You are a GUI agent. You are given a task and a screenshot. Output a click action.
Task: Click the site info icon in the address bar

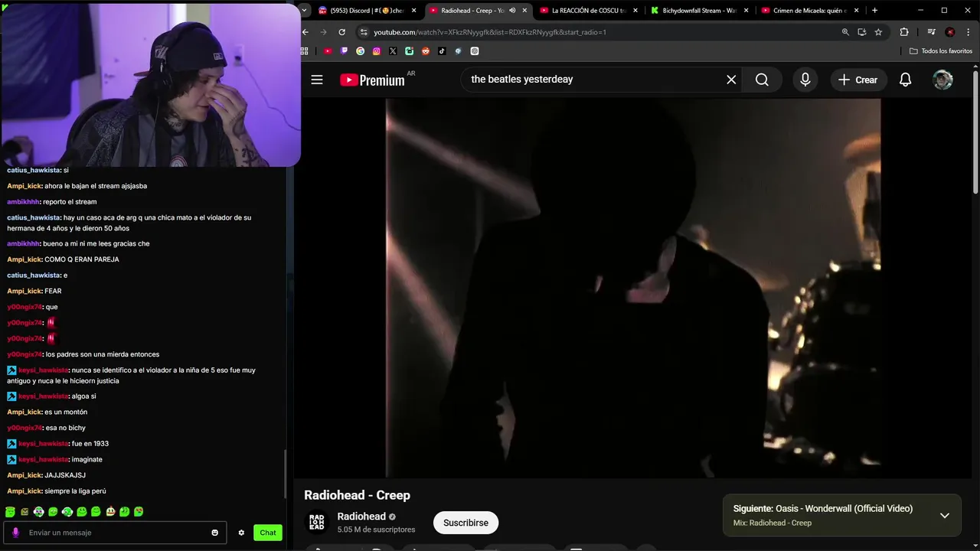click(364, 32)
